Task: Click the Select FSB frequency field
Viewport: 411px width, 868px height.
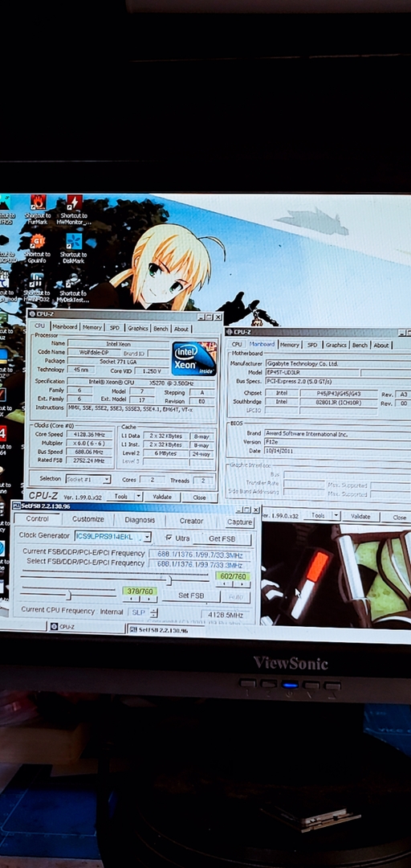Action: pyautogui.click(x=200, y=565)
